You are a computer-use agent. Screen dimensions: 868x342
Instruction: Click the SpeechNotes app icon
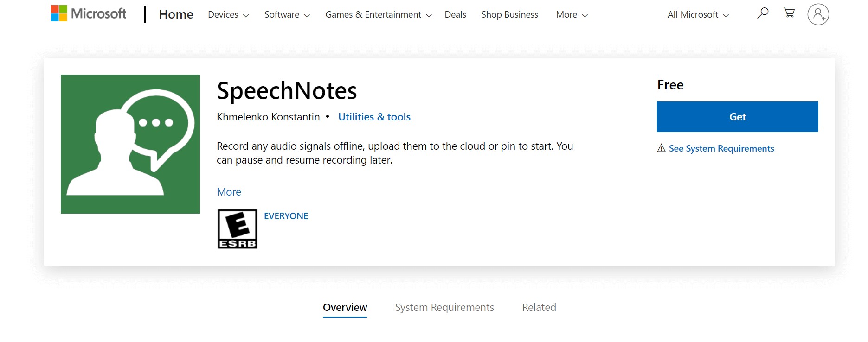point(130,144)
